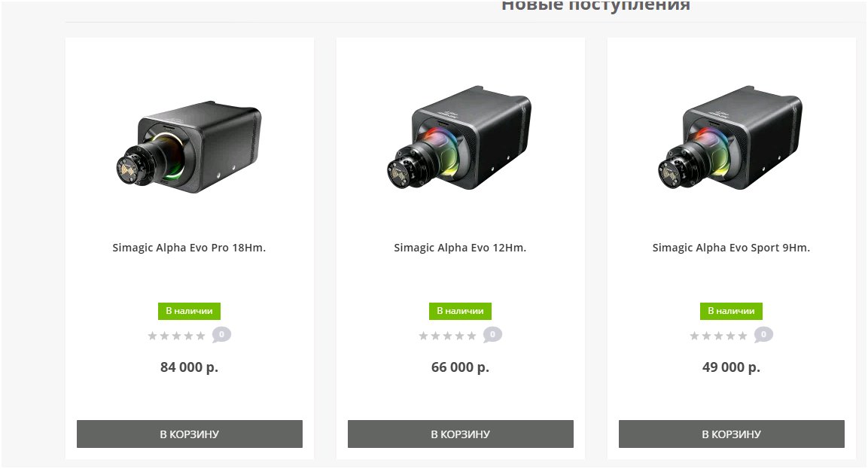Rate Alpha Evo 12Hm one star
The width and height of the screenshot is (868, 469).
(x=424, y=336)
